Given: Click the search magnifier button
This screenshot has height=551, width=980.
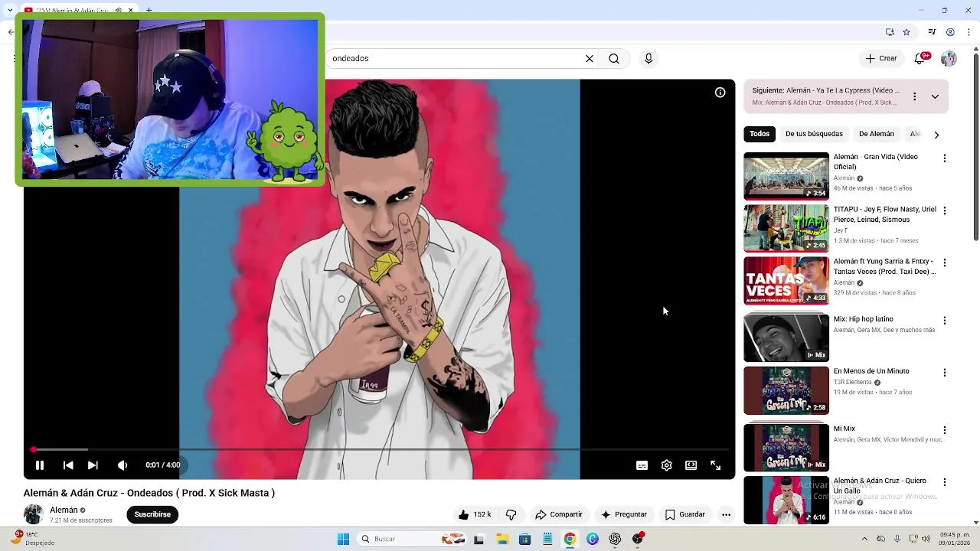Looking at the screenshot, I should [x=614, y=59].
